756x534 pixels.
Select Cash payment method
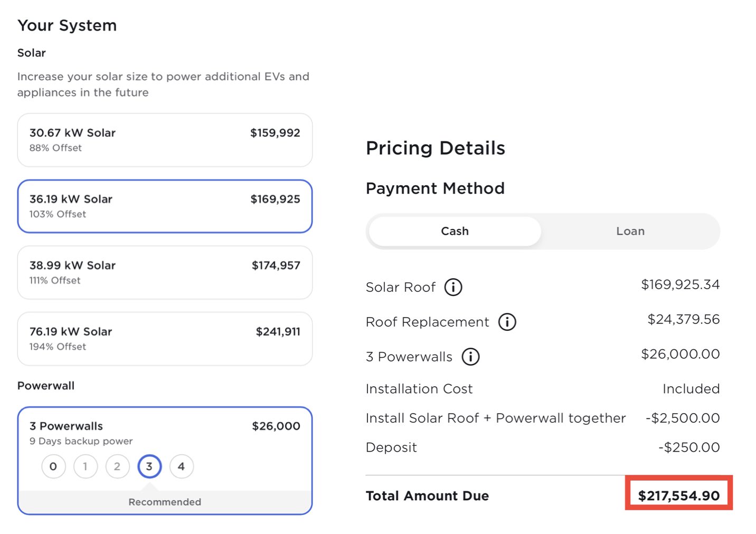[455, 231]
